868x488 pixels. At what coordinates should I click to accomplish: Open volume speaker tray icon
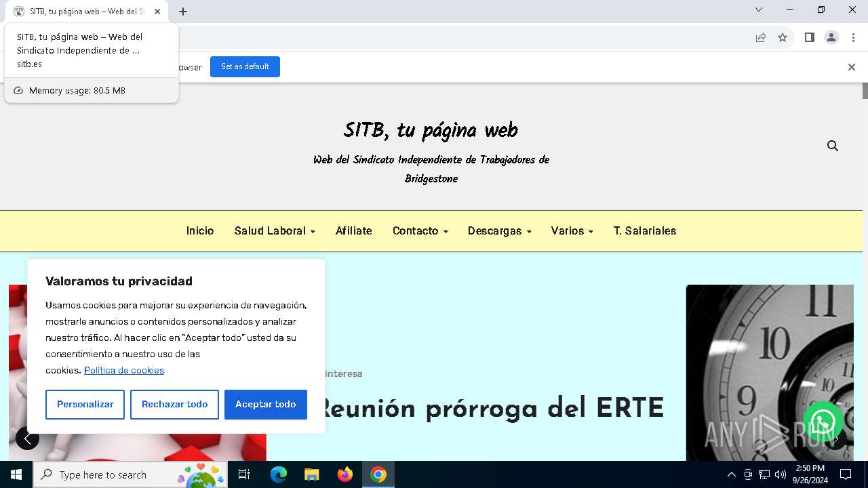coord(781,474)
